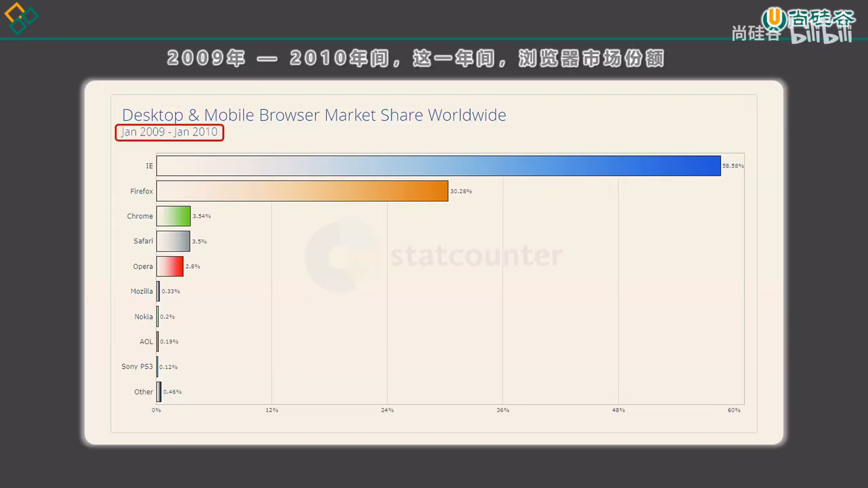Click the Other category bar
The width and height of the screenshot is (868, 488).
(x=159, y=392)
